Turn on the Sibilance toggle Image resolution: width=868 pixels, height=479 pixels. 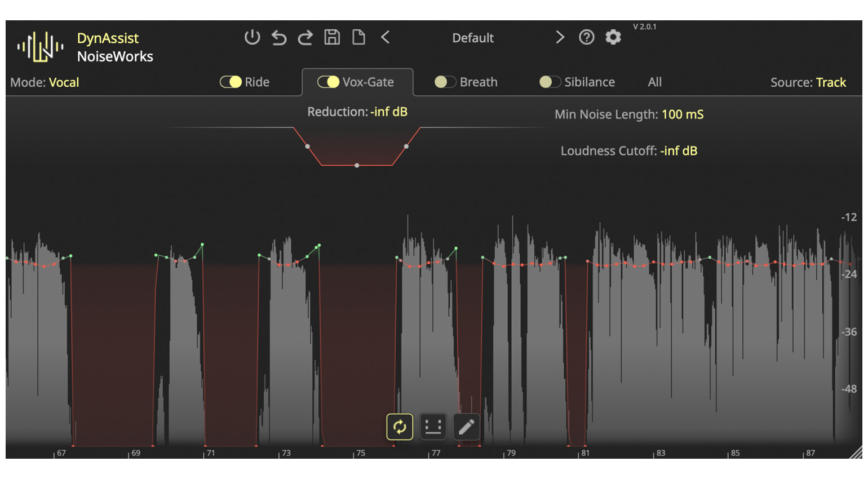pyautogui.click(x=550, y=82)
